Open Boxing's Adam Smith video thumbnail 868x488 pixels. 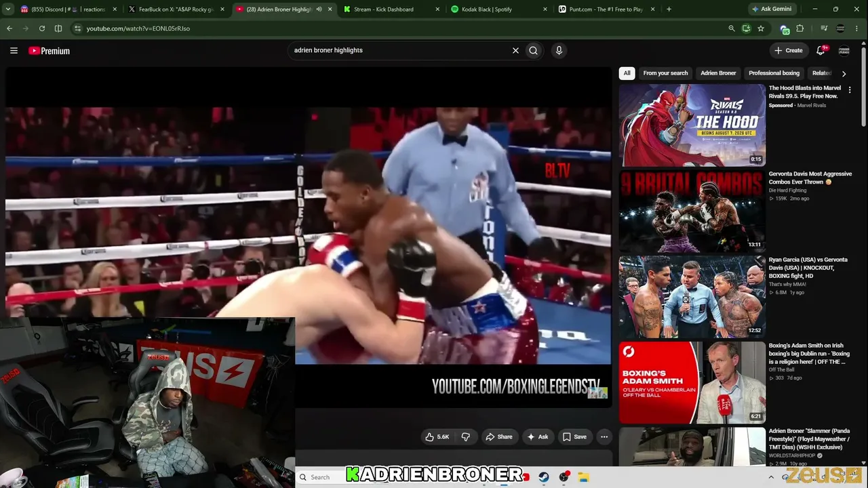pos(692,382)
